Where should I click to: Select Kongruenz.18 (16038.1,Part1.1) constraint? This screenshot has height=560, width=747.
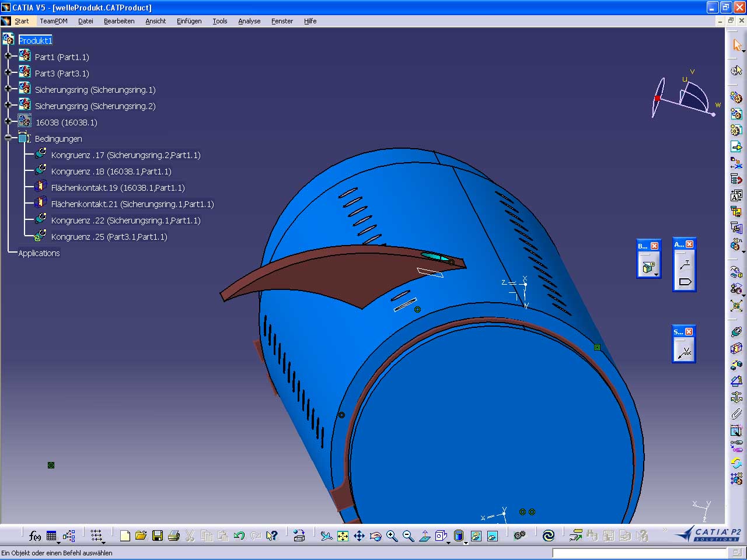click(111, 171)
